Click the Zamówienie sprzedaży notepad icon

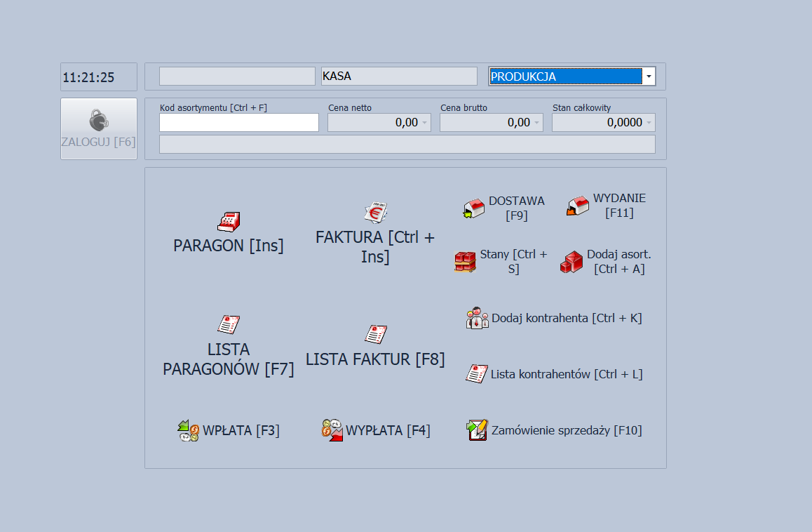[x=477, y=430]
